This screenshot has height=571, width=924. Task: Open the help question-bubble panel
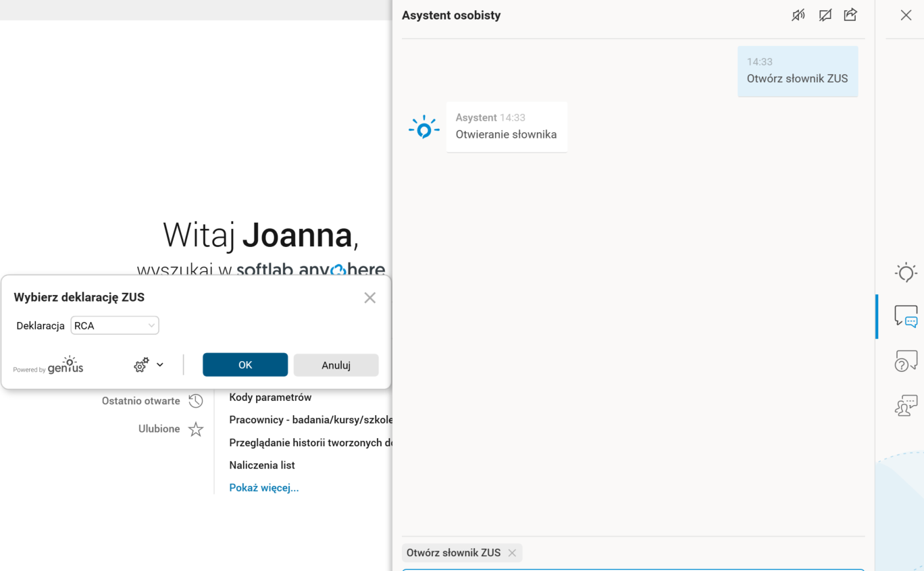coord(905,359)
